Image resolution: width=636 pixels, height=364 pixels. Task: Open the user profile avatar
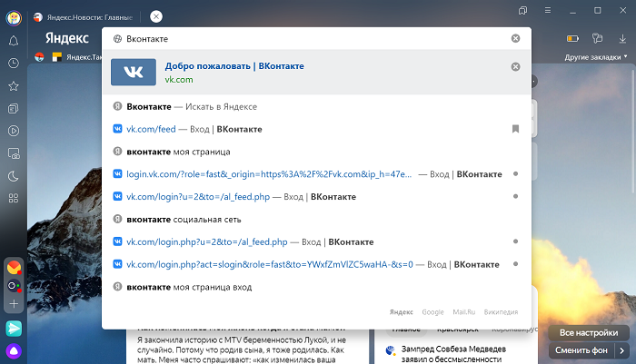click(x=14, y=18)
